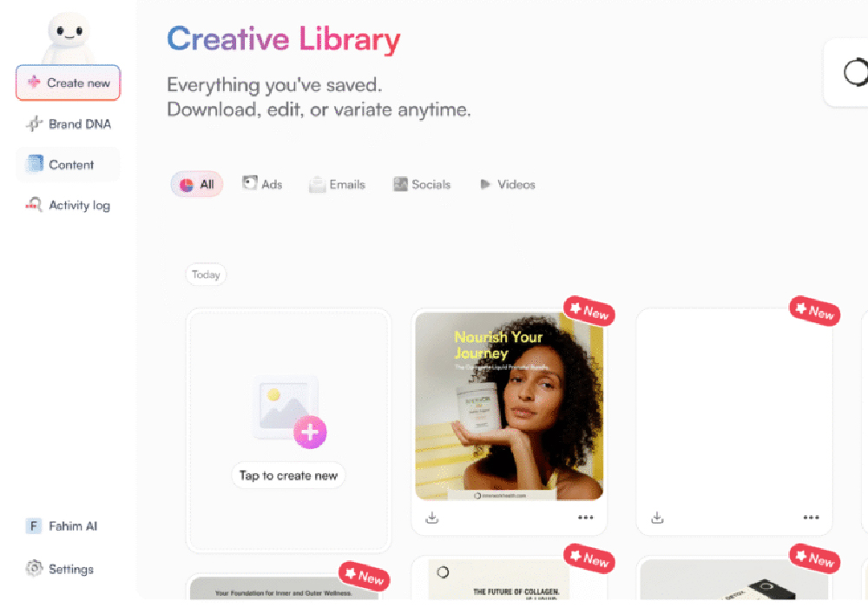The width and height of the screenshot is (868, 608).
Task: Switch to the Socials filter tab
Action: click(x=422, y=184)
